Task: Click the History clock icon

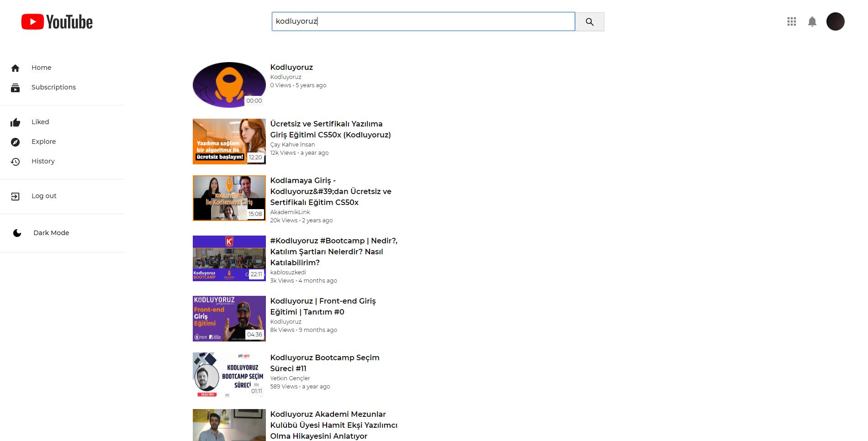Action: pos(16,161)
